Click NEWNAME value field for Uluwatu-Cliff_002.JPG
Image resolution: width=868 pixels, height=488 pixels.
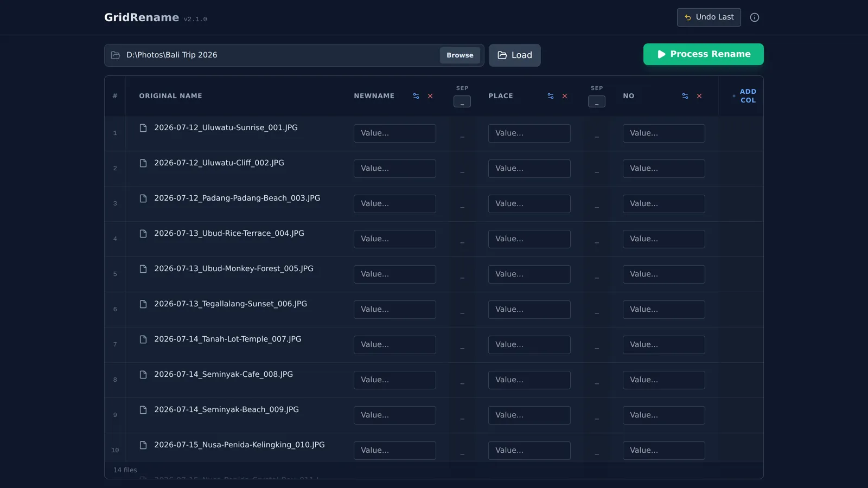point(395,169)
